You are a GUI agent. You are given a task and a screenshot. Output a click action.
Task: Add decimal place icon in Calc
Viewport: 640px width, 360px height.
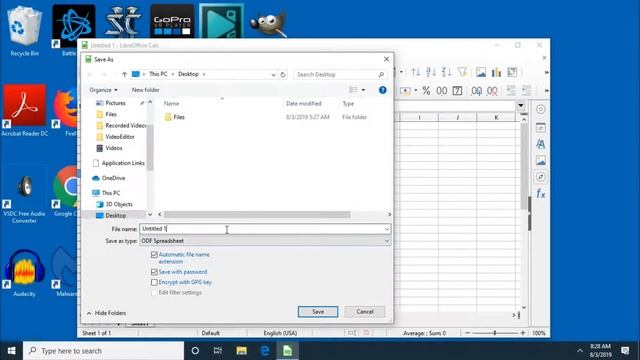[476, 91]
